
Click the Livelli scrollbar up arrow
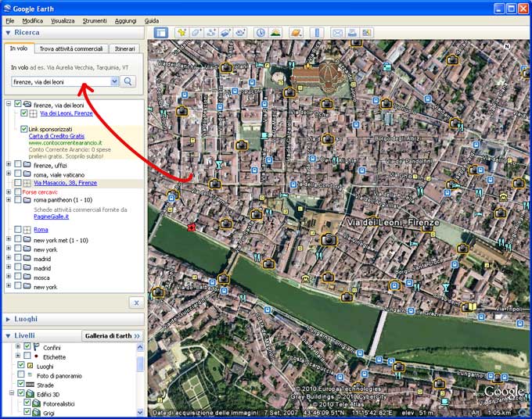pos(140,347)
